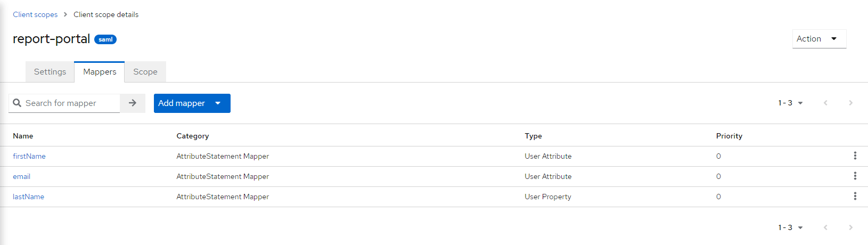
Task: Navigate to Client scopes breadcrumb
Action: click(35, 14)
